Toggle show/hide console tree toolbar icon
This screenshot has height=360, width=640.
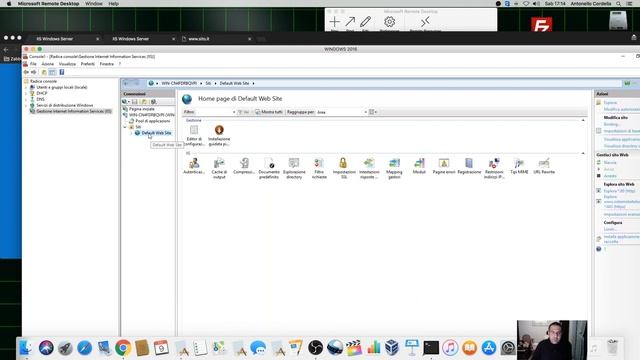(x=52, y=72)
